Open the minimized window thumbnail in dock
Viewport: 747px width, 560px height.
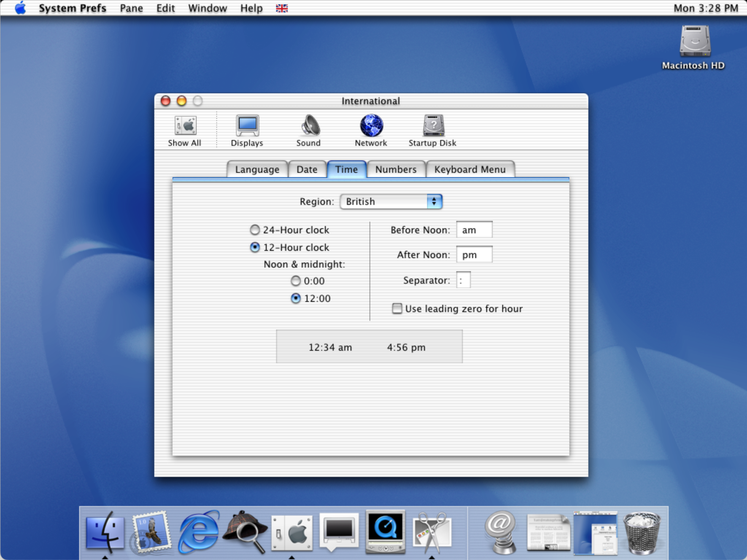[x=595, y=532]
